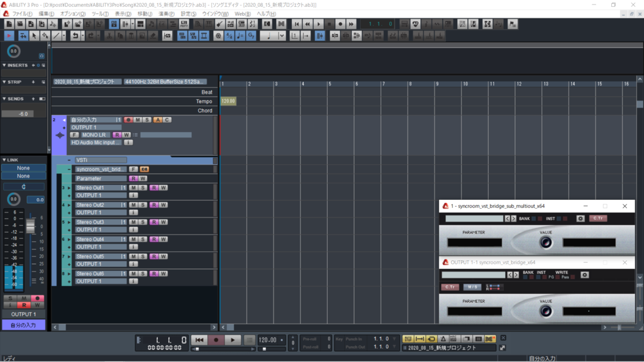The height and width of the screenshot is (362, 644).
Task: Collapse the LINK section
Action: (x=4, y=160)
